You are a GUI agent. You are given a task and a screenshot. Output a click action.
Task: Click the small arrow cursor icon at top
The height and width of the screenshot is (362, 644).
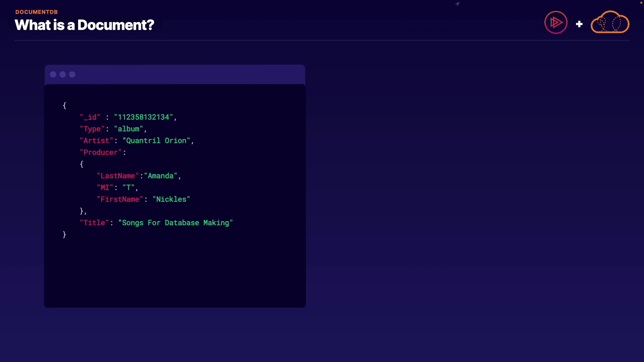(x=458, y=4)
